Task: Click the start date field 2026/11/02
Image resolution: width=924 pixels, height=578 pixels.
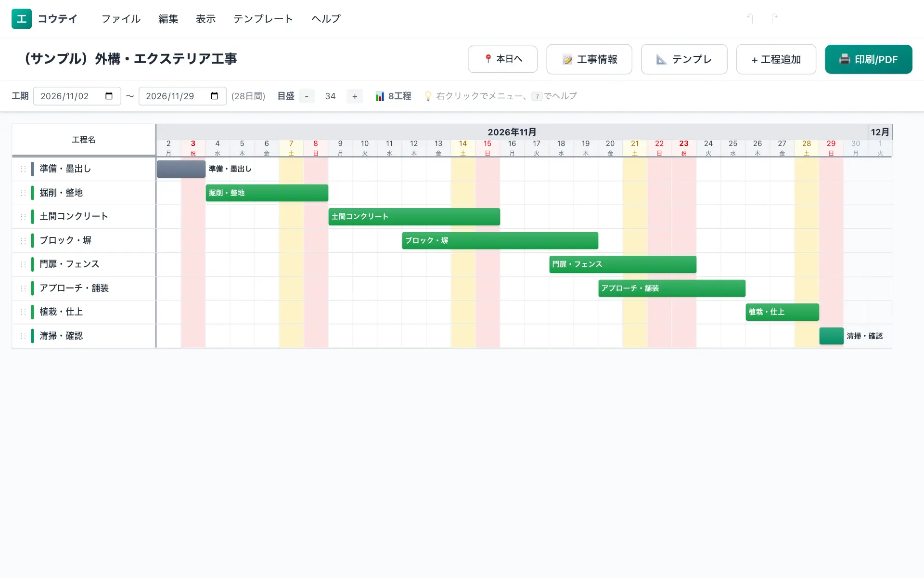Action: click(77, 96)
